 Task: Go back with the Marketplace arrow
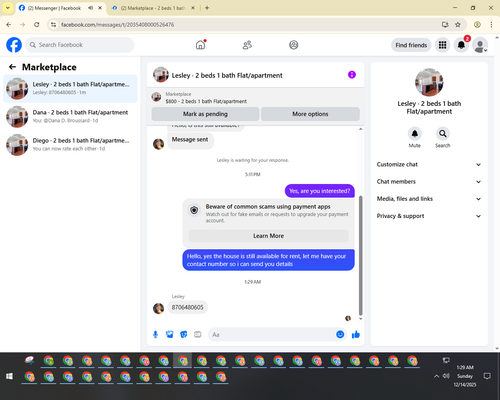(12, 67)
